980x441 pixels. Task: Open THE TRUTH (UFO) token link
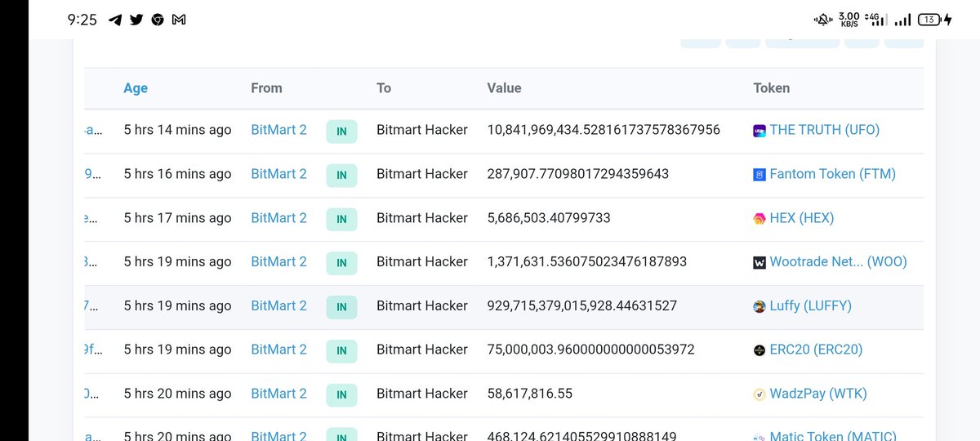(825, 130)
